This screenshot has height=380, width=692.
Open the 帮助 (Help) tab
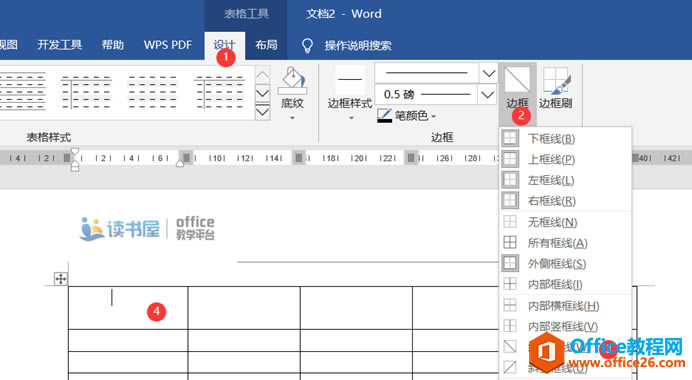[x=113, y=45]
